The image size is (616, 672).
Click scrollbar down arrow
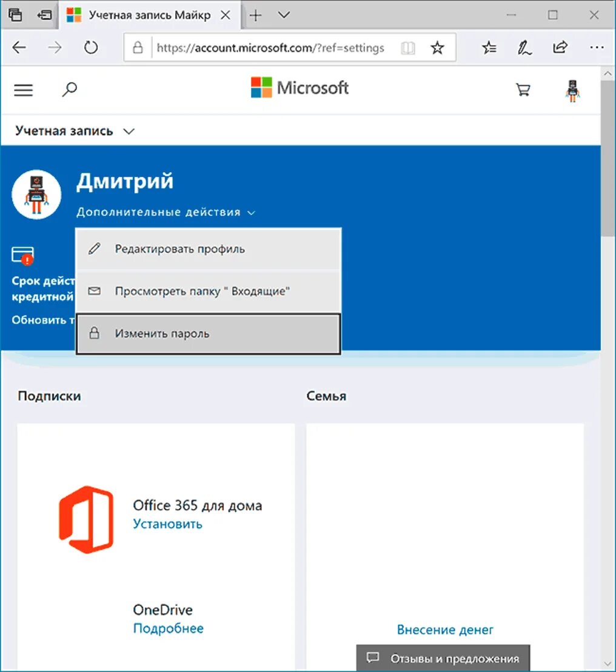click(608, 664)
